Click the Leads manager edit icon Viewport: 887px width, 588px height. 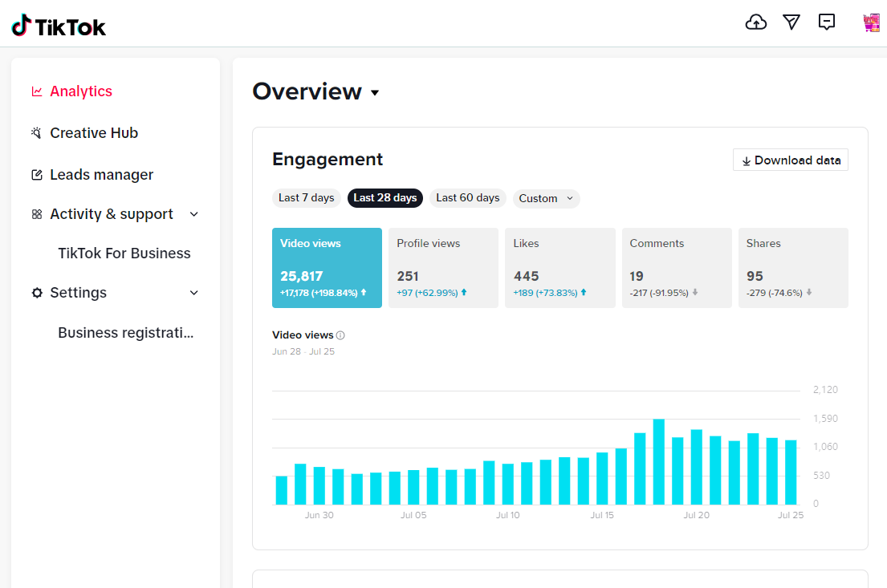(37, 175)
